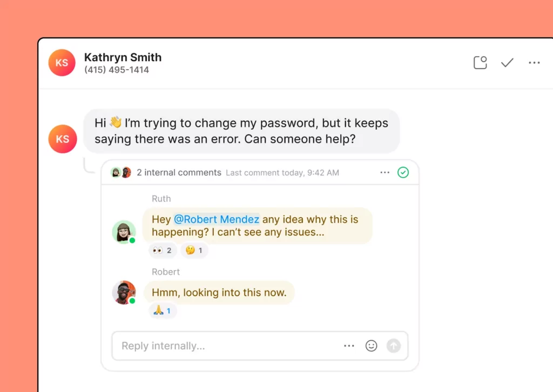Click the @Robert Mendez mention link
The height and width of the screenshot is (392, 553).
coord(217,219)
